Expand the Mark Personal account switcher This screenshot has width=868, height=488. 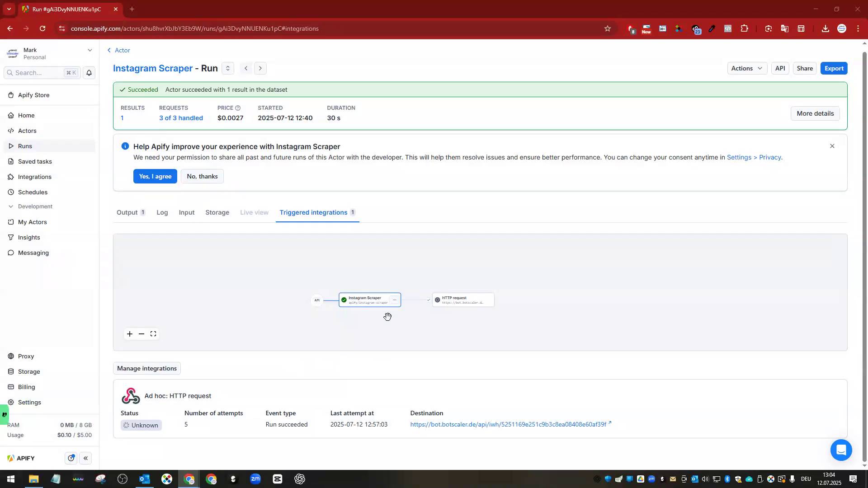(x=90, y=50)
